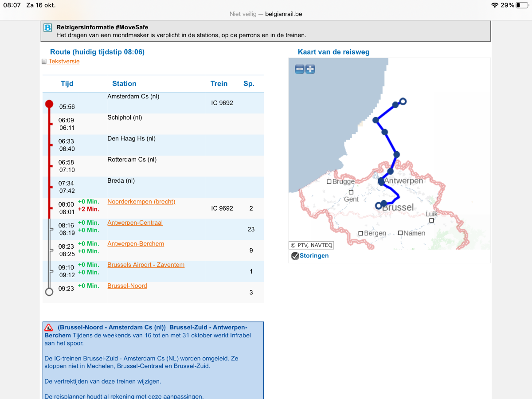Open the Tekstversie link
This screenshot has height=399, width=532.
click(x=64, y=62)
